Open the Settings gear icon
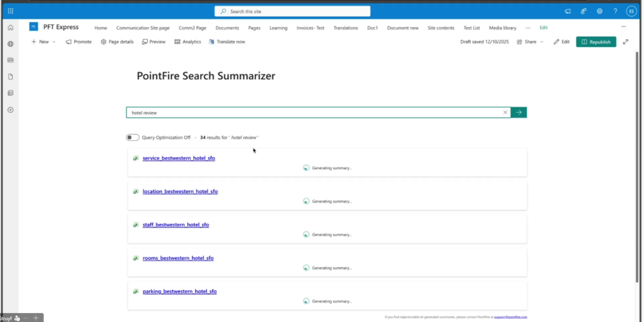 pos(599,11)
